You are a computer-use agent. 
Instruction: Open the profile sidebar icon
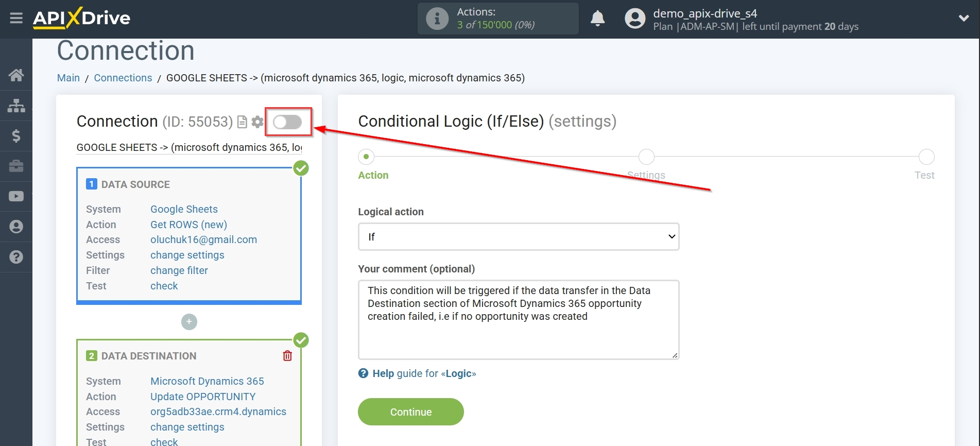point(16,227)
